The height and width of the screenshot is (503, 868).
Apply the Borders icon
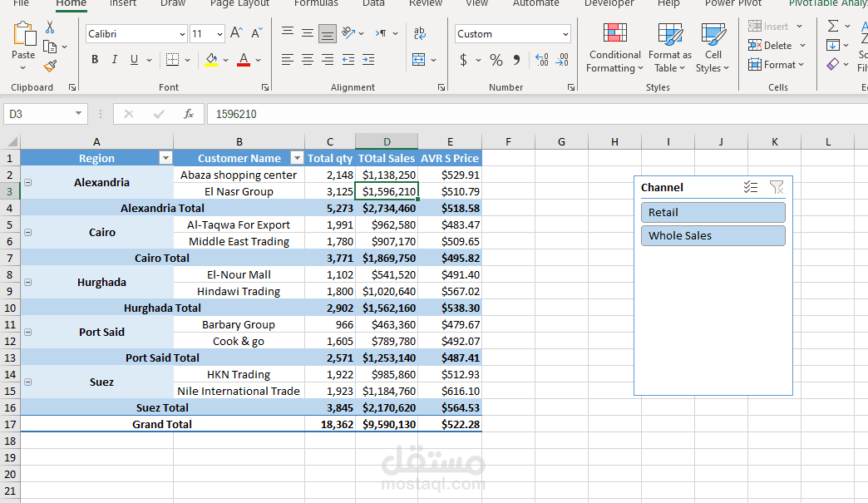tap(173, 59)
